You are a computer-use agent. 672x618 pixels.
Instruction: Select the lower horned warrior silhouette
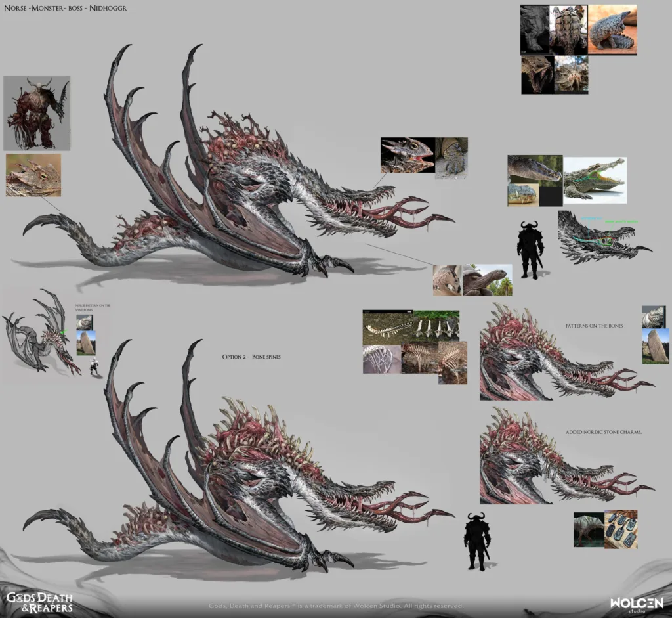477,541
